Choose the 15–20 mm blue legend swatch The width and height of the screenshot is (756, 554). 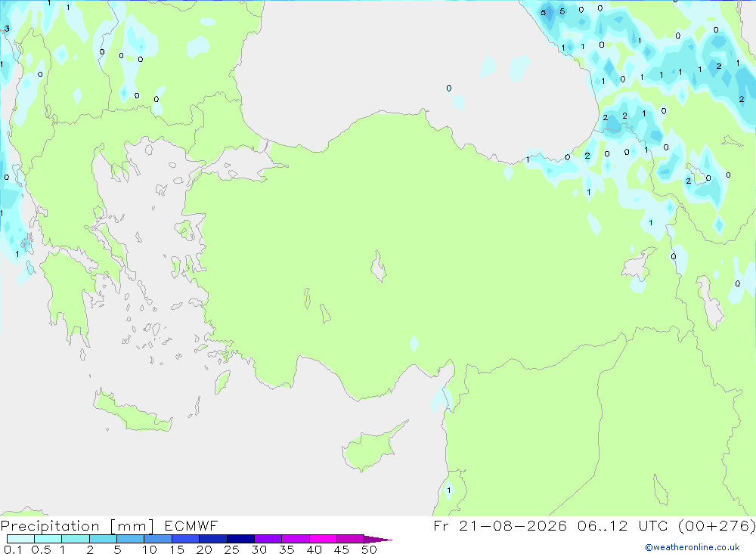pyautogui.click(x=186, y=539)
